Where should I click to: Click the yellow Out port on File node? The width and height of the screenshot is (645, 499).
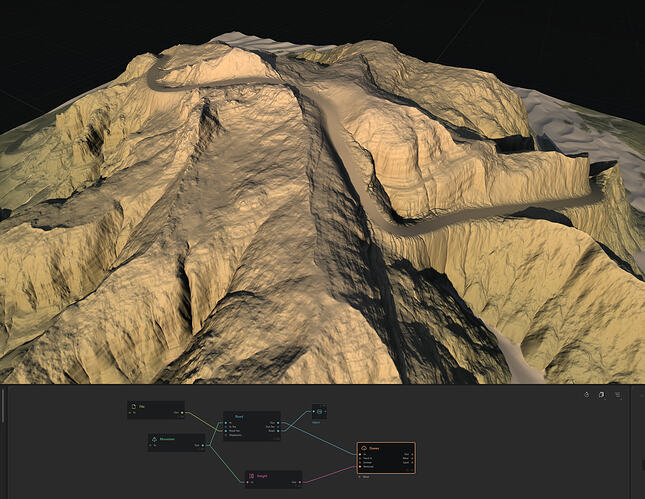[182, 412]
